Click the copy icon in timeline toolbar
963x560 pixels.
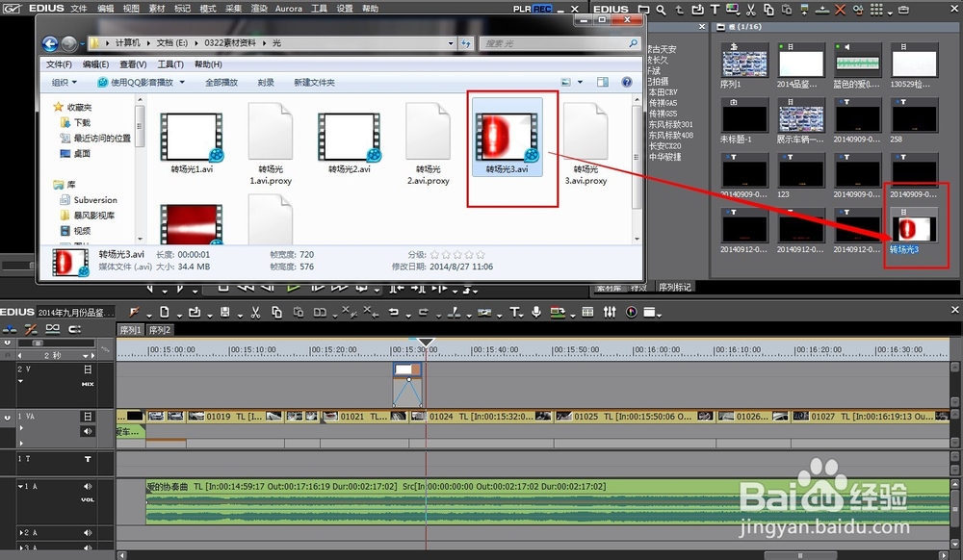(277, 312)
